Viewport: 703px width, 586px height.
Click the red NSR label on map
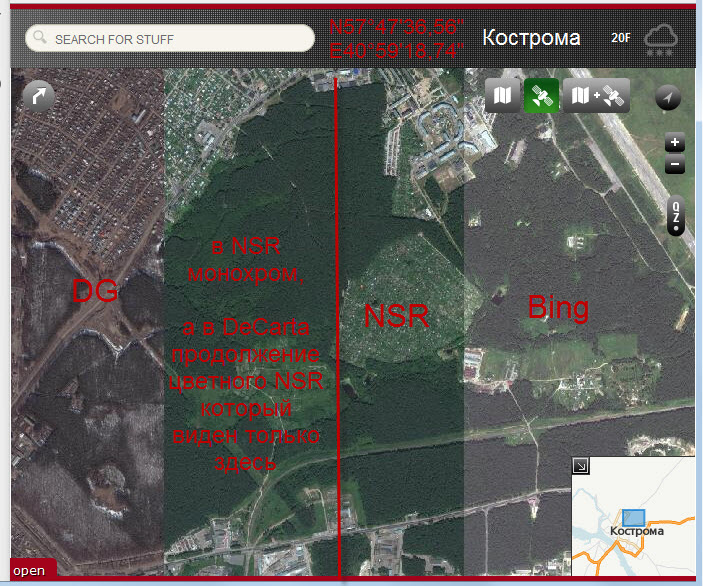(396, 316)
